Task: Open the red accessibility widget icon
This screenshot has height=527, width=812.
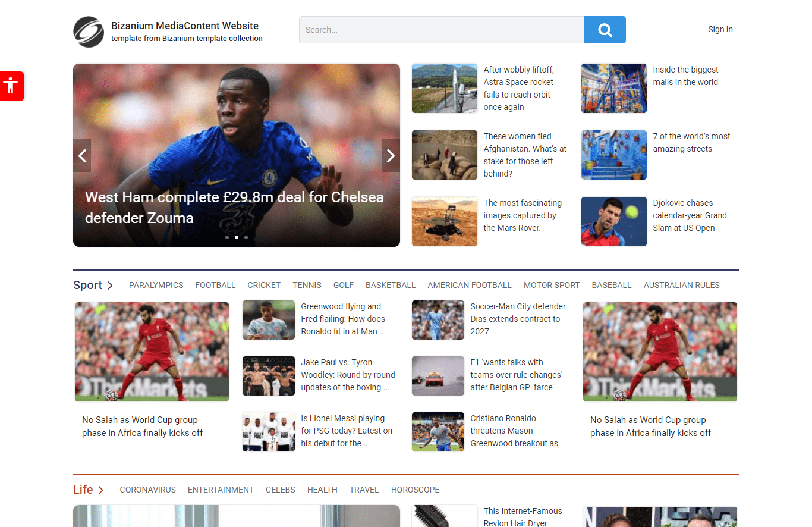Action: [11, 86]
